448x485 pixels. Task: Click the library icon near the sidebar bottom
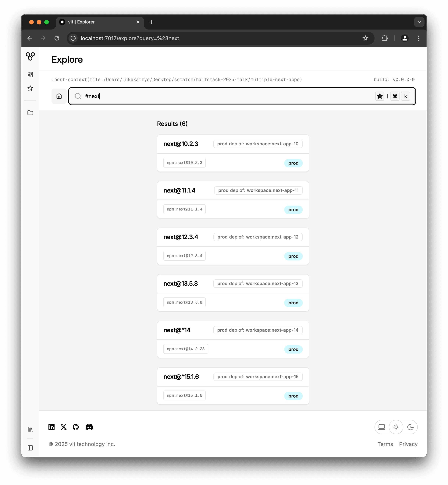pyautogui.click(x=30, y=429)
